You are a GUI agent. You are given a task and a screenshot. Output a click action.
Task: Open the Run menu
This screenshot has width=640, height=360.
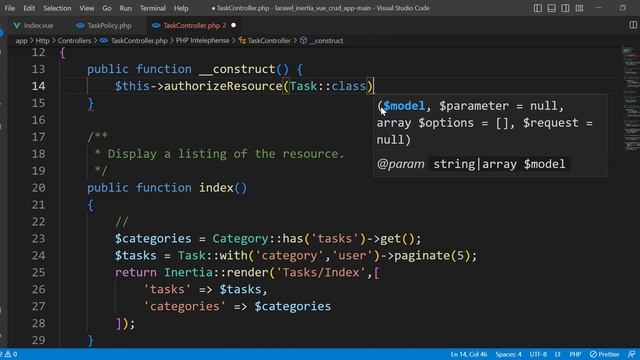[126, 8]
